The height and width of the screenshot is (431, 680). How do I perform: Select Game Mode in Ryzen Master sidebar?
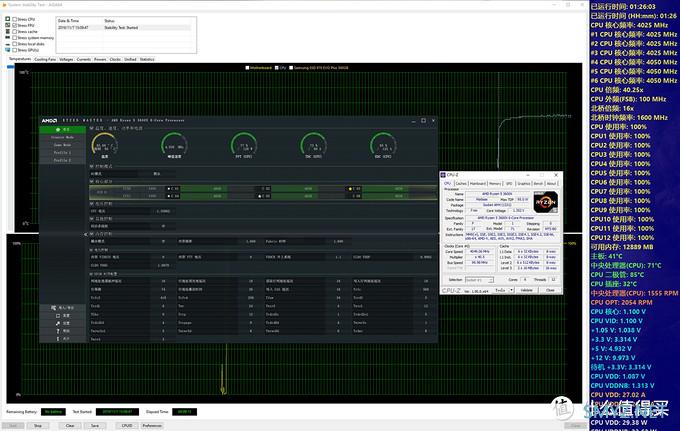62,145
